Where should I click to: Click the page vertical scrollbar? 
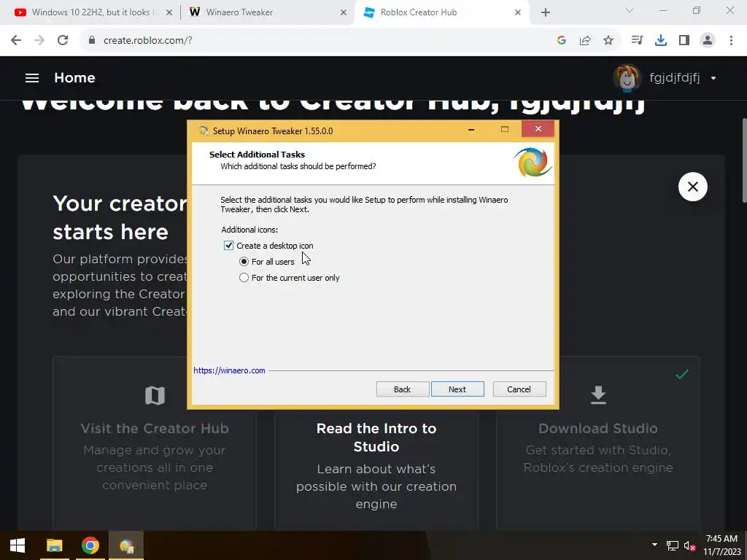[x=743, y=160]
